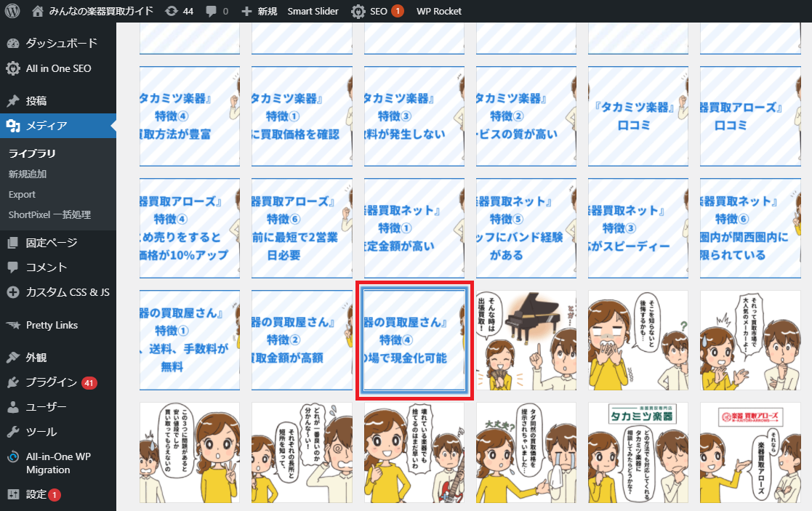The width and height of the screenshot is (812, 511).
Task: Click the SEO gear icon in admin bar
Action: [358, 11]
